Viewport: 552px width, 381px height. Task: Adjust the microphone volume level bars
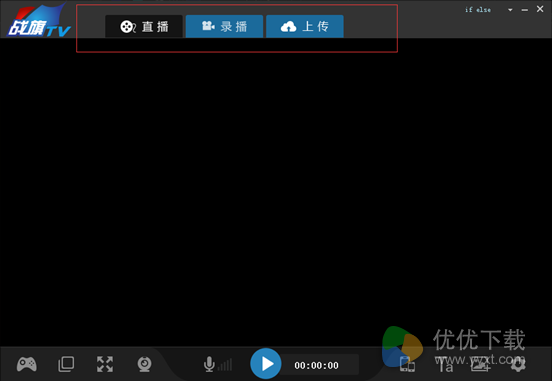click(x=225, y=365)
